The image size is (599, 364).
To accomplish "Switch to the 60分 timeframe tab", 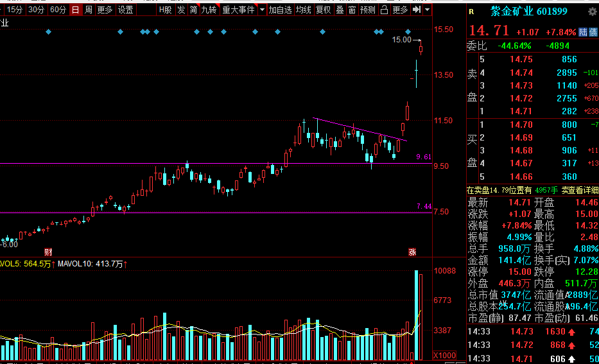I will [x=58, y=10].
